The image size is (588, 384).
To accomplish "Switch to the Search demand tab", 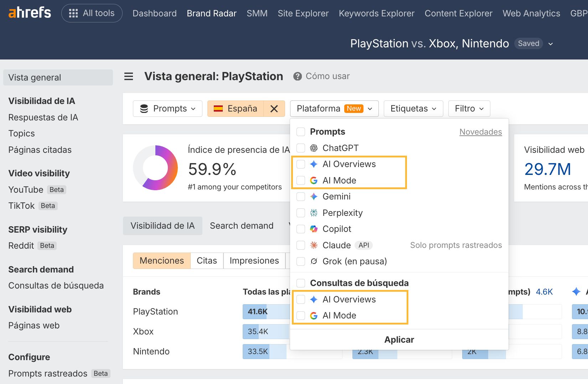I will click(x=242, y=226).
